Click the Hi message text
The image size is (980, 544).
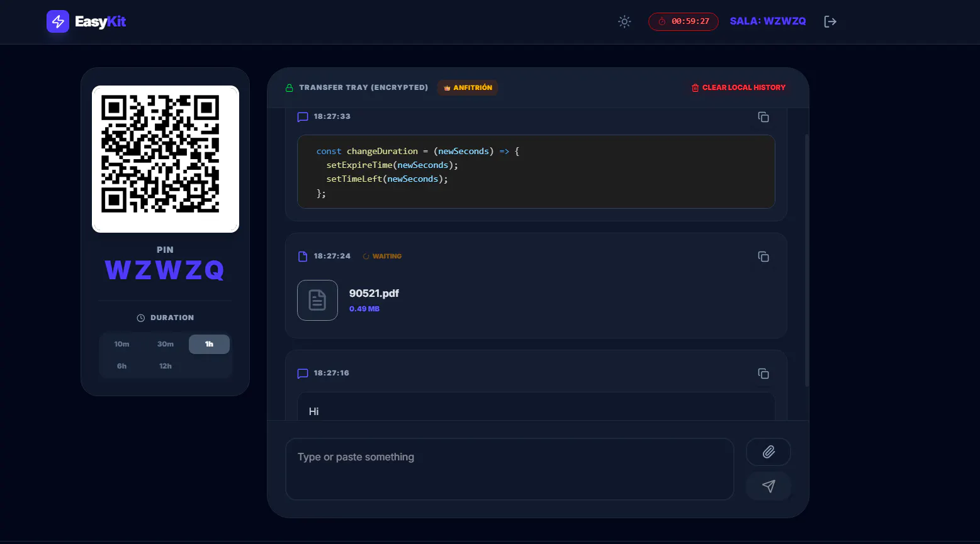pos(313,411)
